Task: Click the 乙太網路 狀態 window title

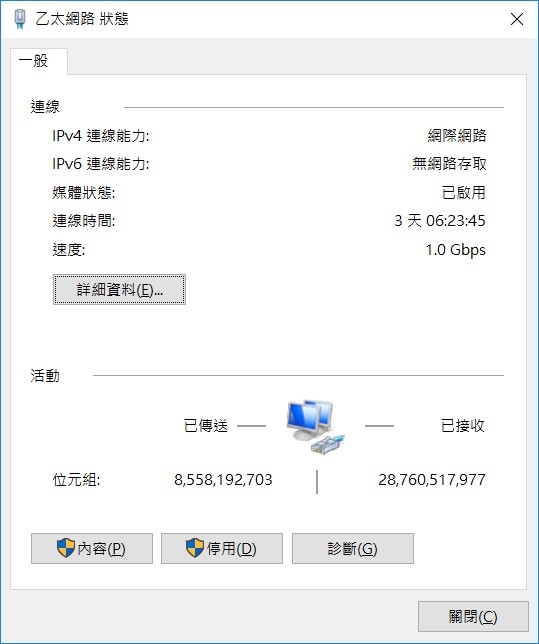Action: click(x=82, y=19)
